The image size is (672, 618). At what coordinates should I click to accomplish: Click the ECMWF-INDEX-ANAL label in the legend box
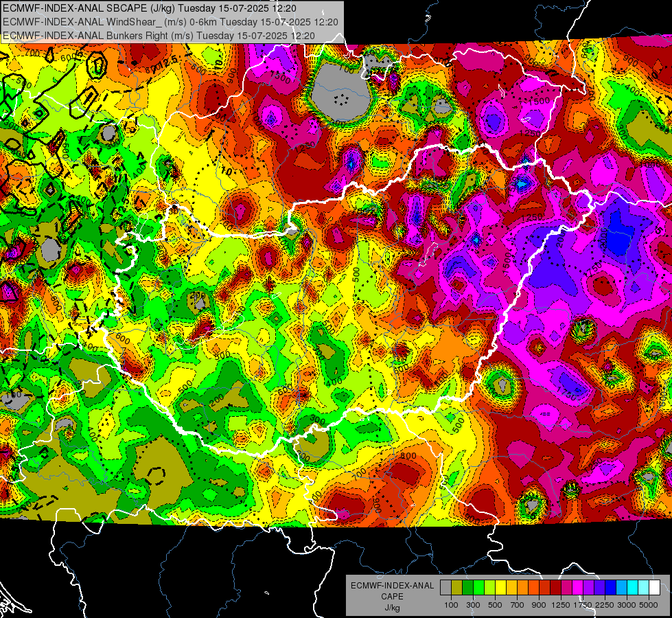point(392,586)
